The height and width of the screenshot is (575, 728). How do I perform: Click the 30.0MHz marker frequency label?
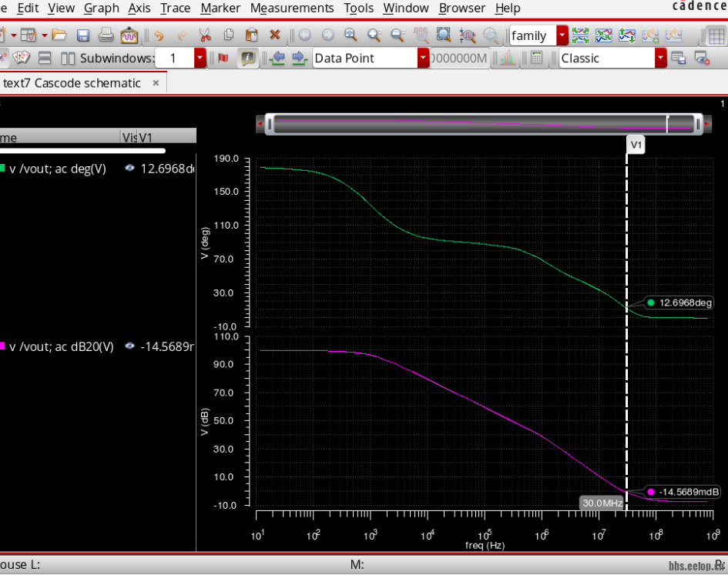602,503
